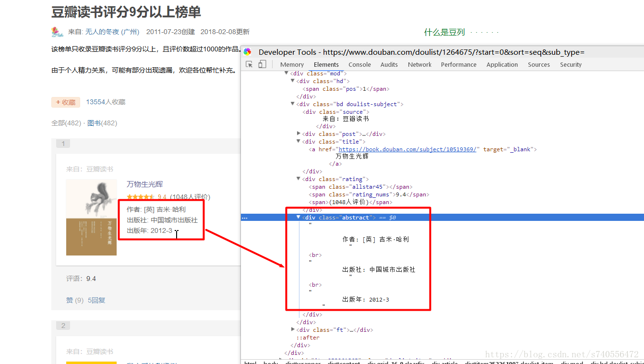
Task: Click the 全部(482) filter text
Action: coord(66,123)
